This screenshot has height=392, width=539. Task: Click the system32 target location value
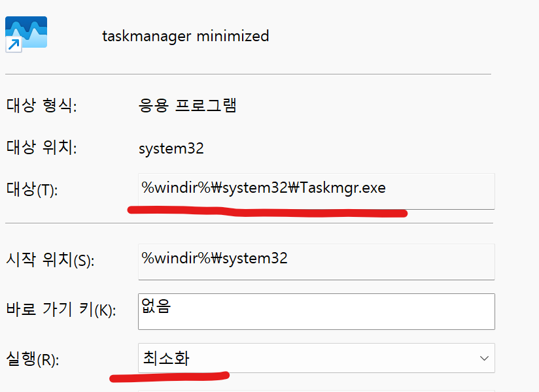pyautogui.click(x=171, y=148)
